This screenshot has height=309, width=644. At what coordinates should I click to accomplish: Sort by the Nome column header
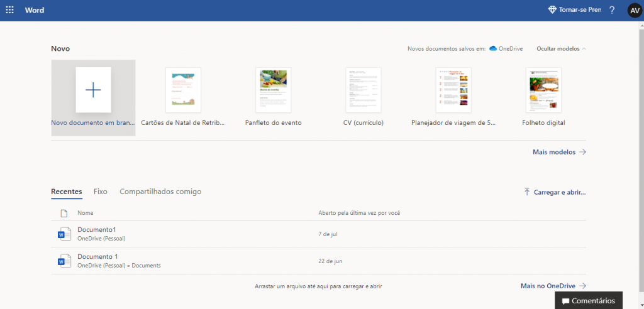[x=86, y=213]
